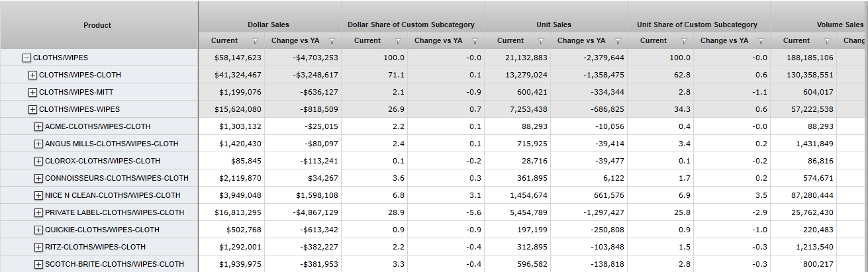Click filter icon on Unit Sales Current column
This screenshot has height=272, width=868.
click(541, 41)
